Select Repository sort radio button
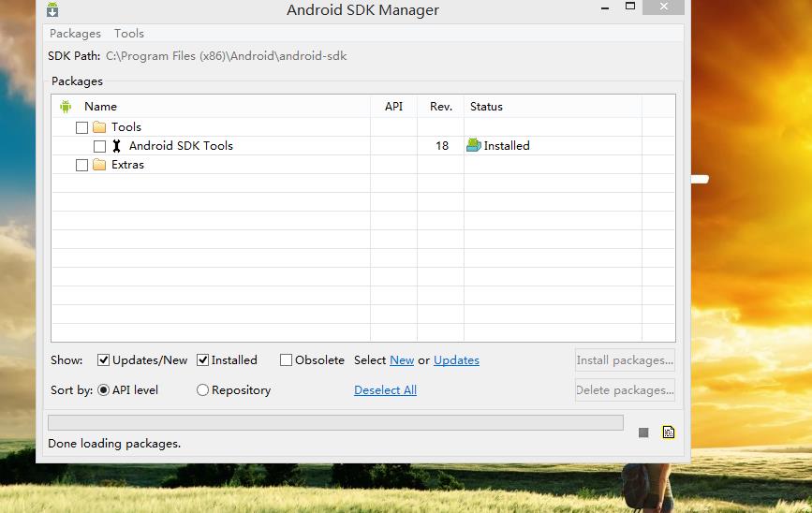This screenshot has width=812, height=513. (202, 390)
